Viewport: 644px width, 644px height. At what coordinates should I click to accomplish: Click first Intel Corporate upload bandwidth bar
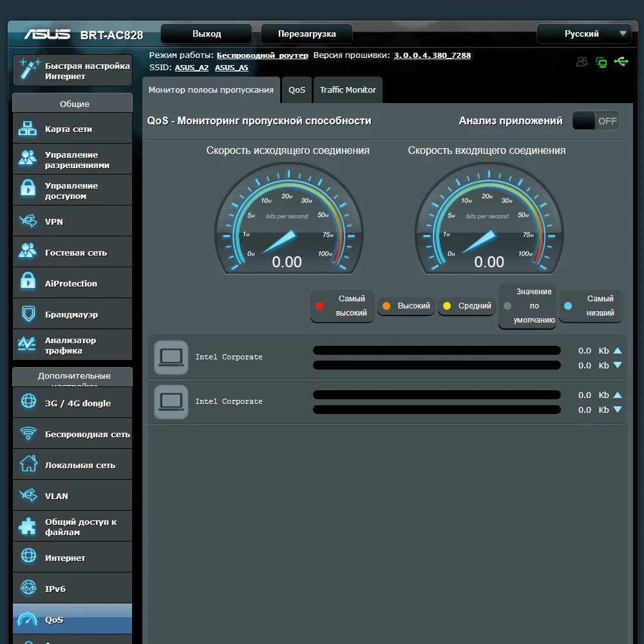(437, 350)
